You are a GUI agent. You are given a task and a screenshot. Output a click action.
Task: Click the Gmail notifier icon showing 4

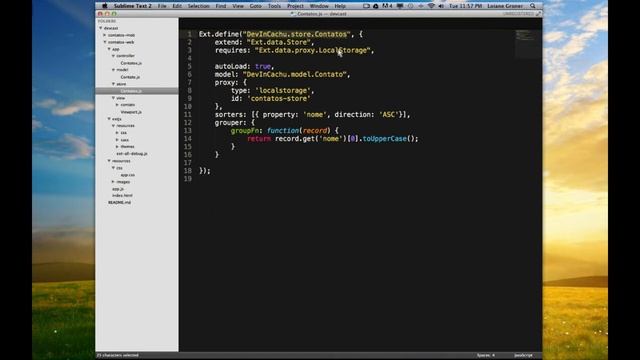click(x=387, y=6)
